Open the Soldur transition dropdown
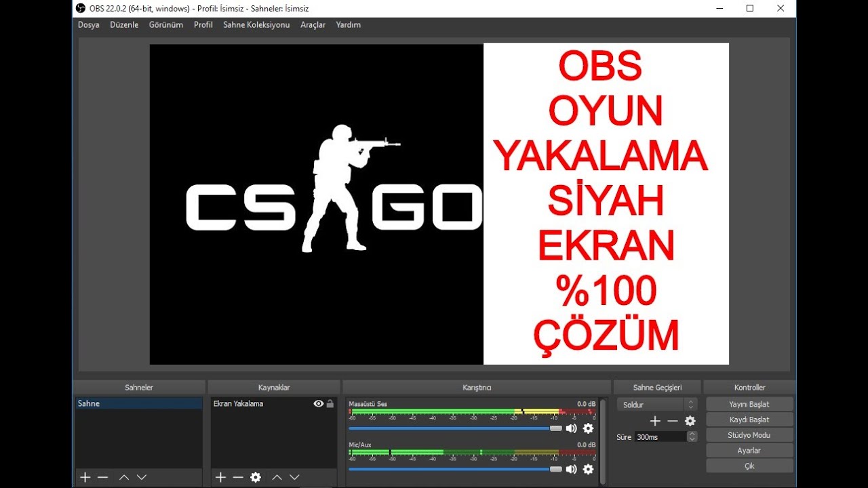 (x=657, y=405)
